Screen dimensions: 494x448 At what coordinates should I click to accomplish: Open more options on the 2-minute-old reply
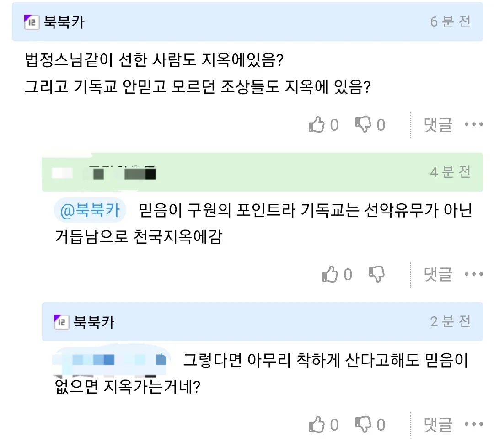473,424
